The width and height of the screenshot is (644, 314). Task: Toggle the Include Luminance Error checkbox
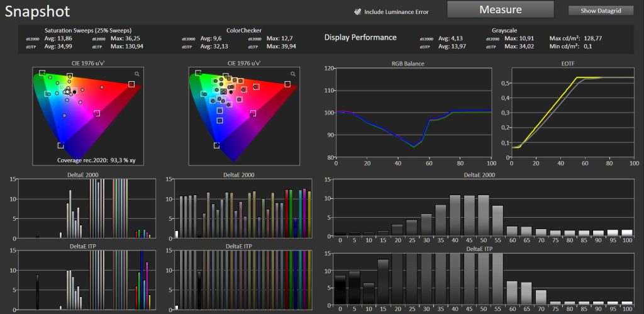357,12
